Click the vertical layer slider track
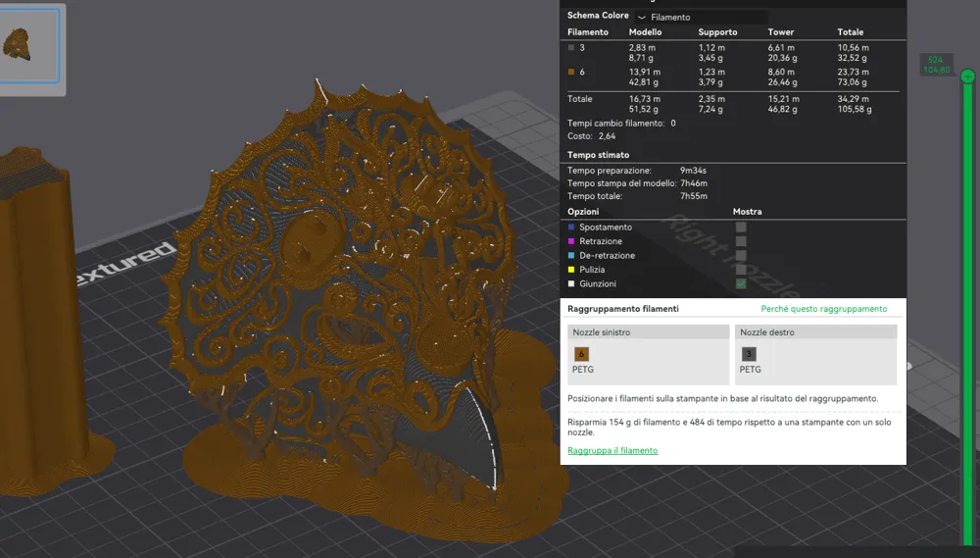 click(968, 313)
